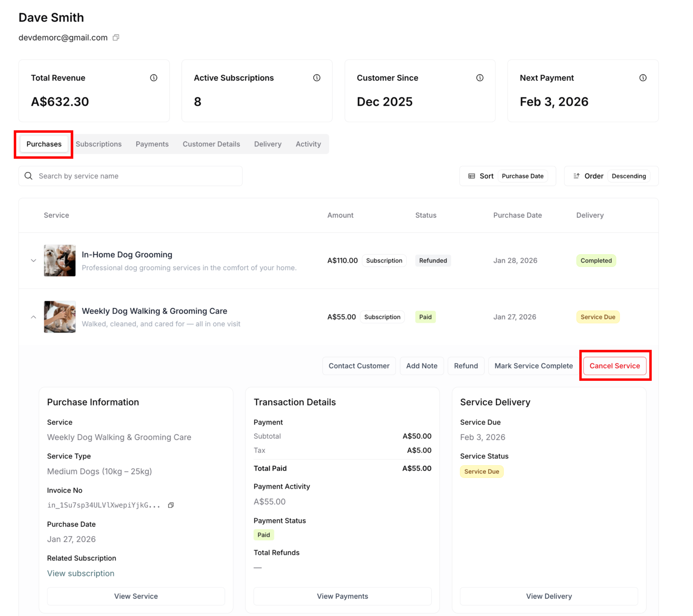Image resolution: width=693 pixels, height=616 pixels.
Task: Expand the In-Home Dog Grooming row
Action: (33, 261)
